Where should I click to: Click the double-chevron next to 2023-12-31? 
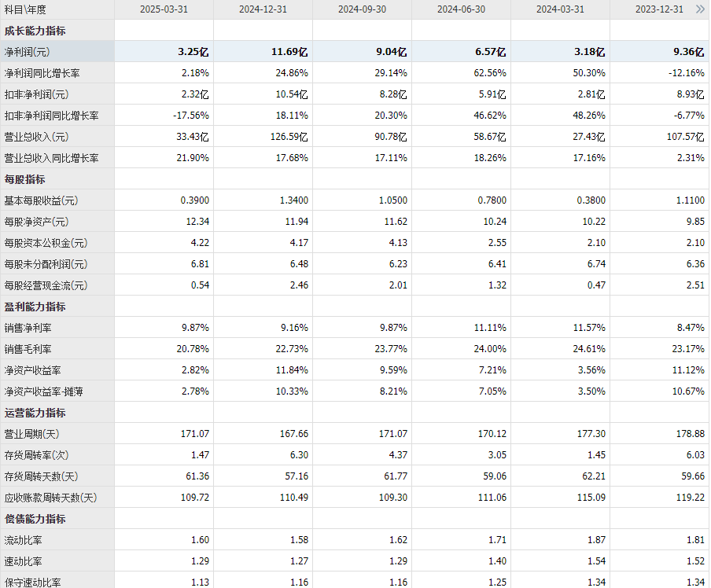click(700, 9)
